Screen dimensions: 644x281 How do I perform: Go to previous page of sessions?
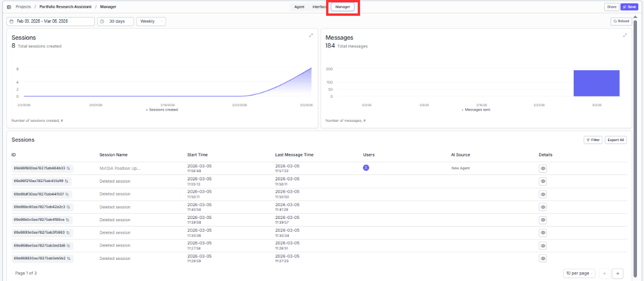605,273
